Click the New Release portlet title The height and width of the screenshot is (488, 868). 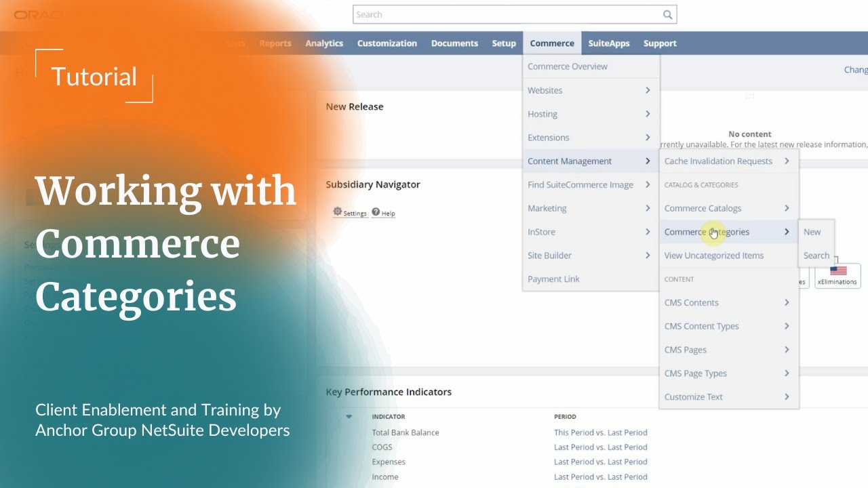tap(355, 106)
